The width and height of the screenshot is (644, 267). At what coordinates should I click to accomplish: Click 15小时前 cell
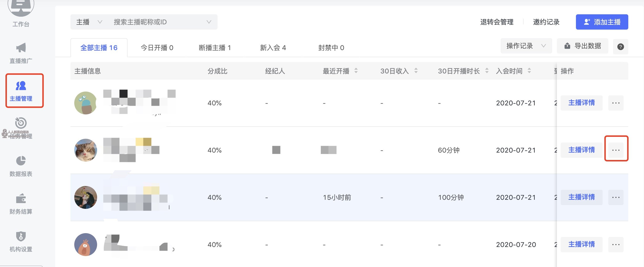click(x=337, y=197)
